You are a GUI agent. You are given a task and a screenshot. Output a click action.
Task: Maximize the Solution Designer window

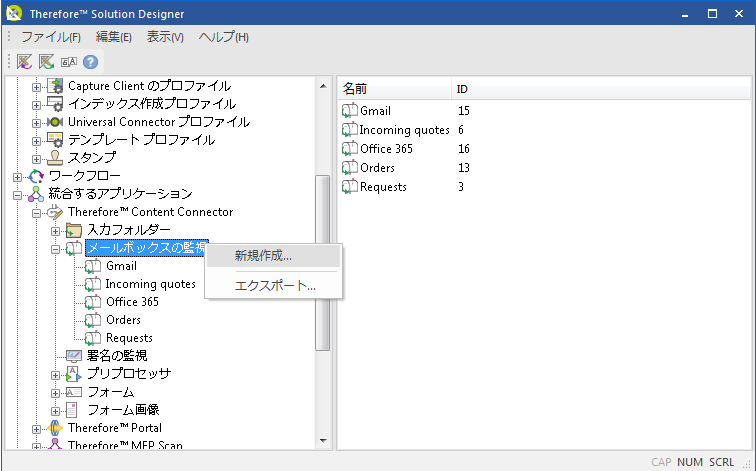coord(712,13)
